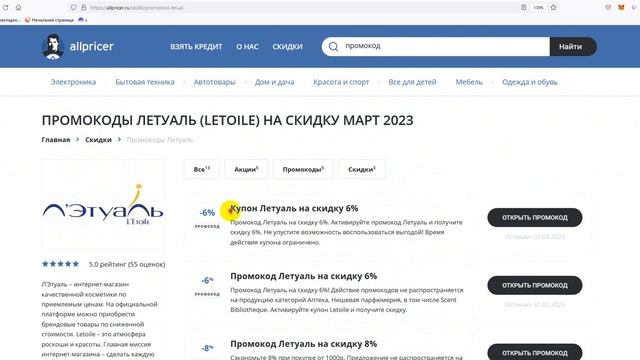Open the Одежда и обувь category

click(530, 82)
